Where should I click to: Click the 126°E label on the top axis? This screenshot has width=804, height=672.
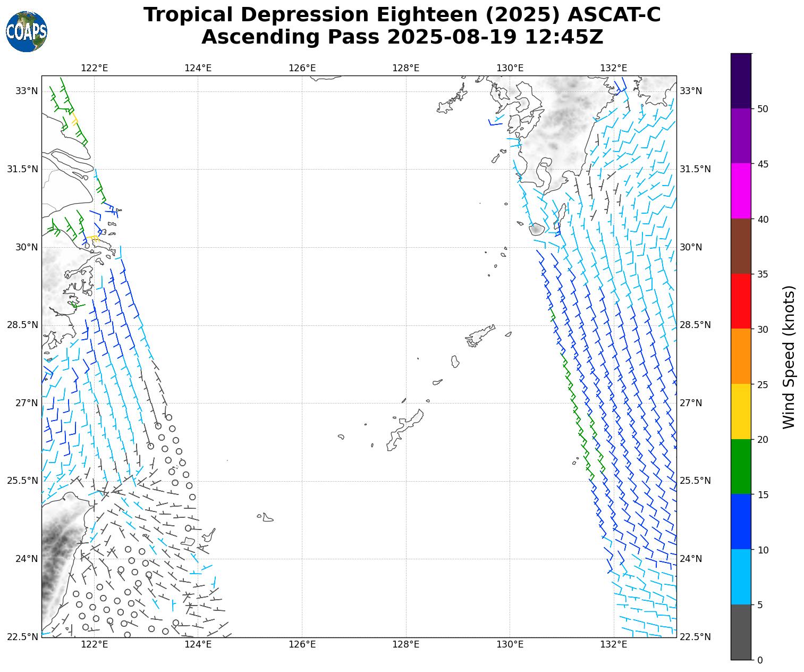[302, 68]
